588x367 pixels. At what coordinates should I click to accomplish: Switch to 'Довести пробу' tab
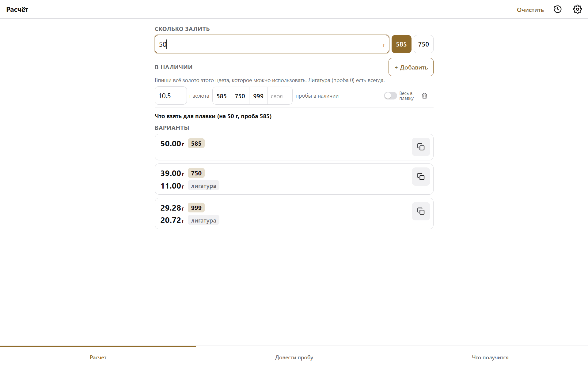click(x=294, y=357)
